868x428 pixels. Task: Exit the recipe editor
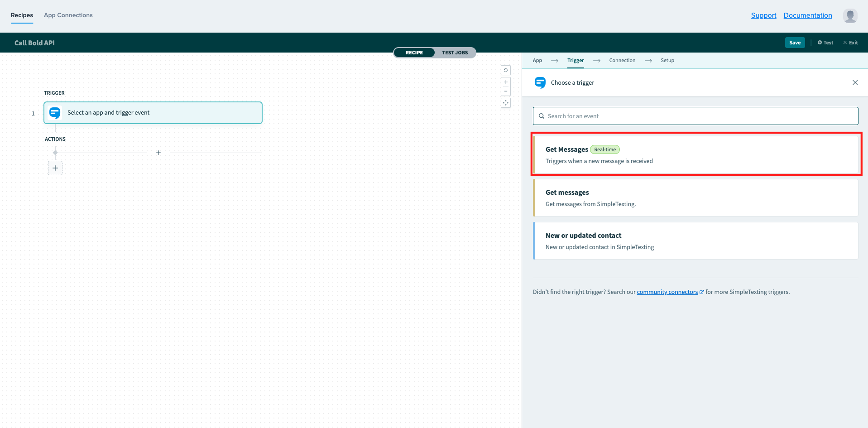(850, 43)
